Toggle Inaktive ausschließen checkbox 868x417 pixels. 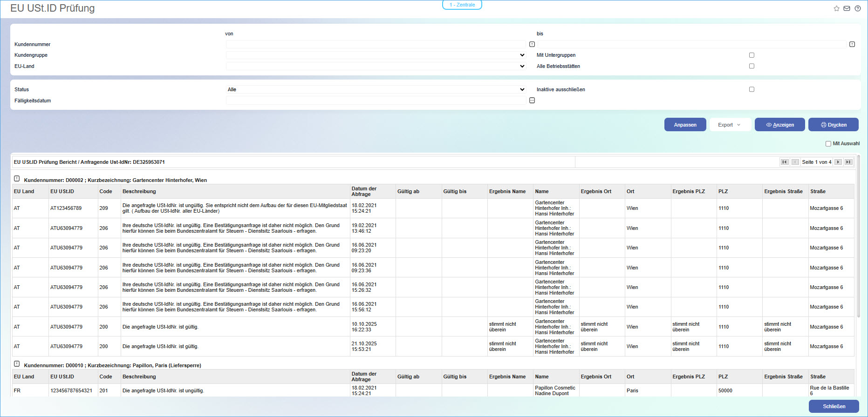click(752, 89)
